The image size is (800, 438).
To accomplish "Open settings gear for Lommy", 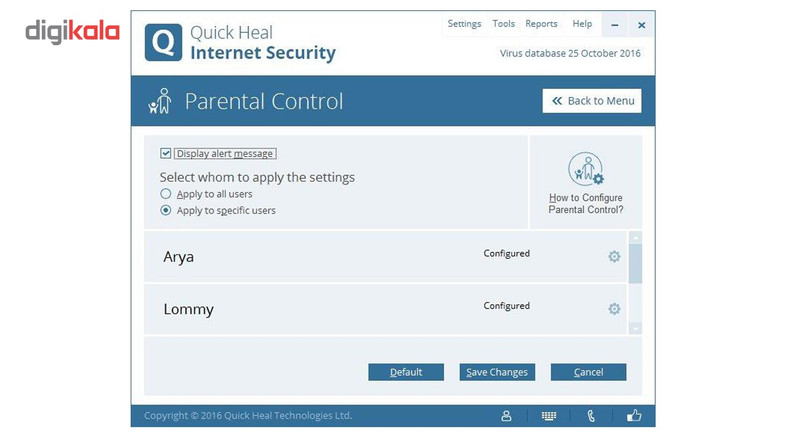I will pos(614,309).
